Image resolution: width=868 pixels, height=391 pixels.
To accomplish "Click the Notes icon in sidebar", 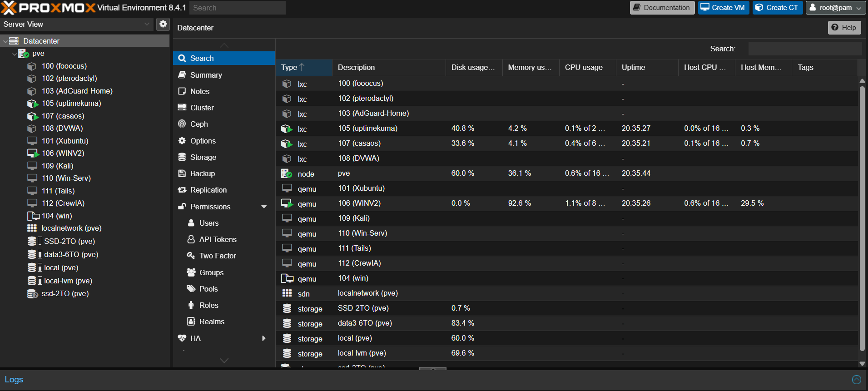I will coord(182,91).
